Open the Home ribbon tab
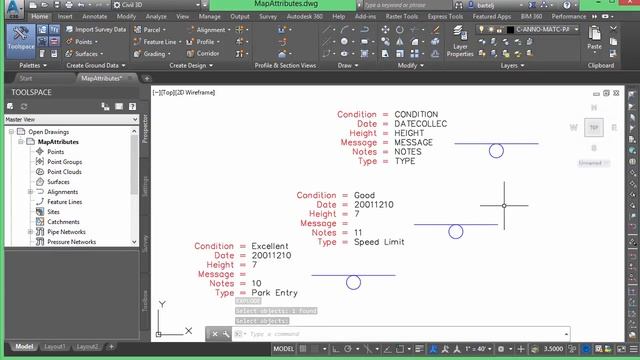The width and height of the screenshot is (640, 360). [40, 16]
